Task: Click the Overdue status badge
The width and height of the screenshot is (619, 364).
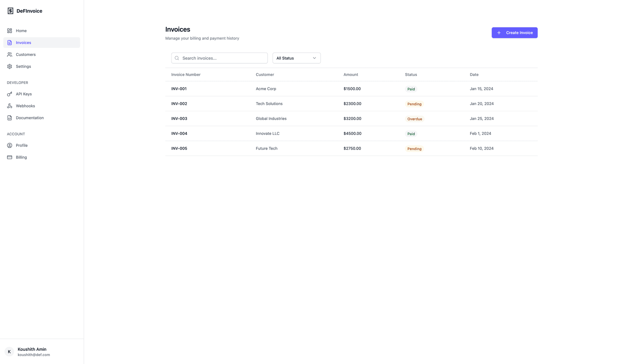Action: click(x=414, y=119)
